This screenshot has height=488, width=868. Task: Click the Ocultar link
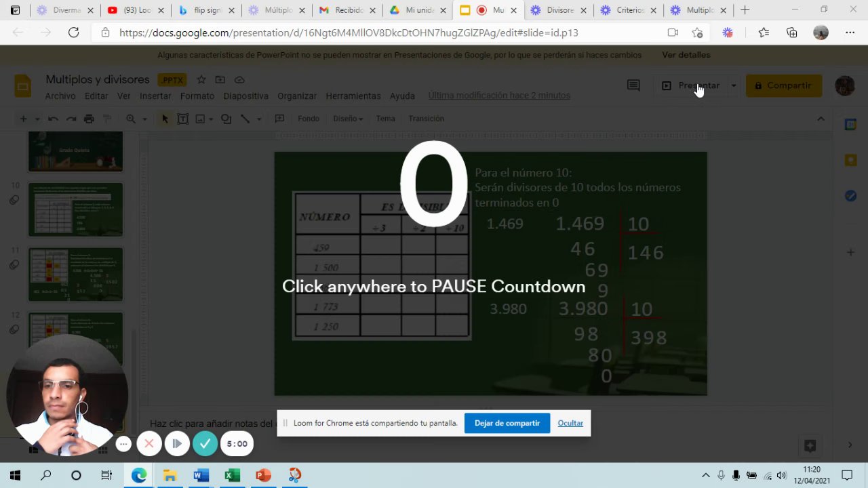(x=570, y=423)
